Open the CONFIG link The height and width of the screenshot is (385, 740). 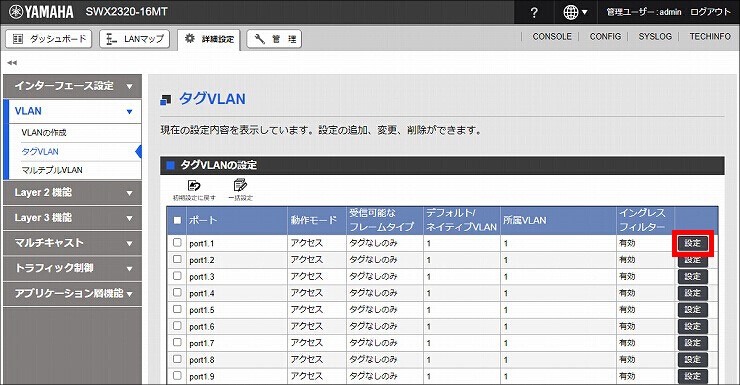[605, 36]
